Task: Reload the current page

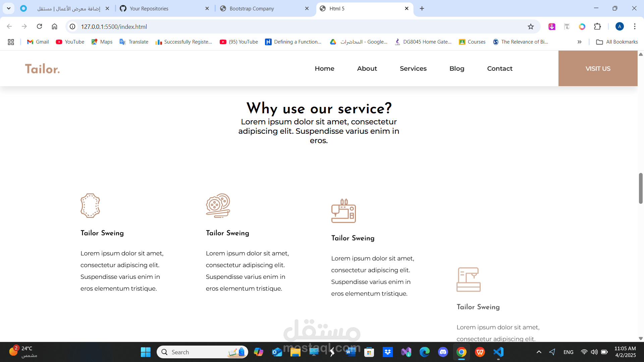Action: pos(39,26)
